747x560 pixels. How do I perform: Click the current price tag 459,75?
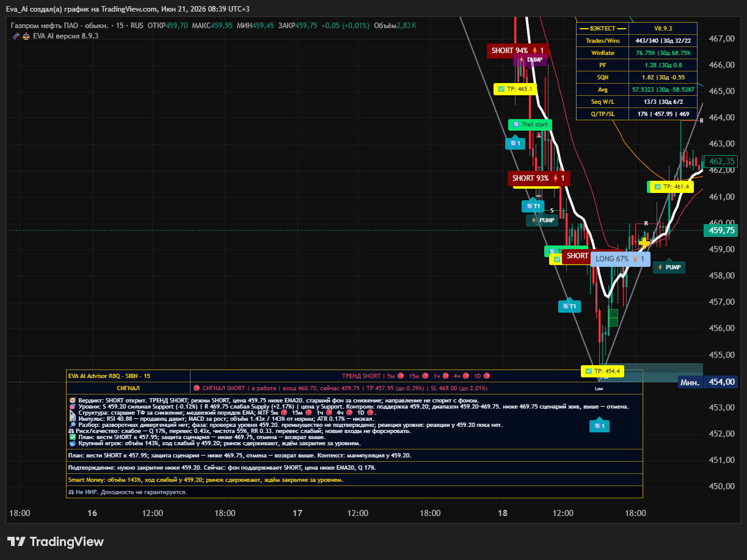coord(720,230)
